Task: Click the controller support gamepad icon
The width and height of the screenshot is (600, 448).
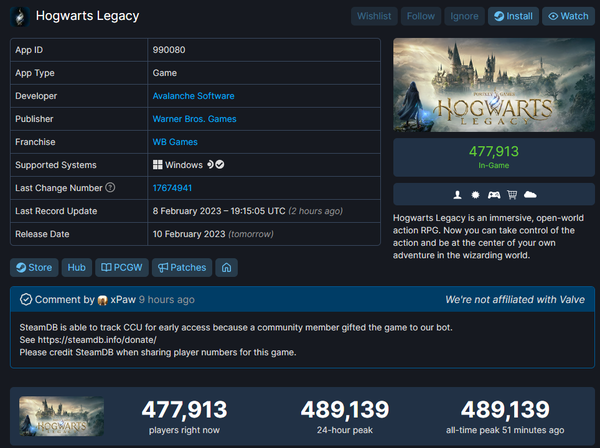Action: coord(494,195)
